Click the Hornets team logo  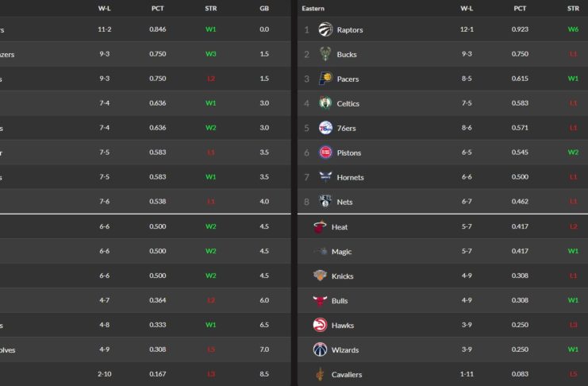point(325,177)
